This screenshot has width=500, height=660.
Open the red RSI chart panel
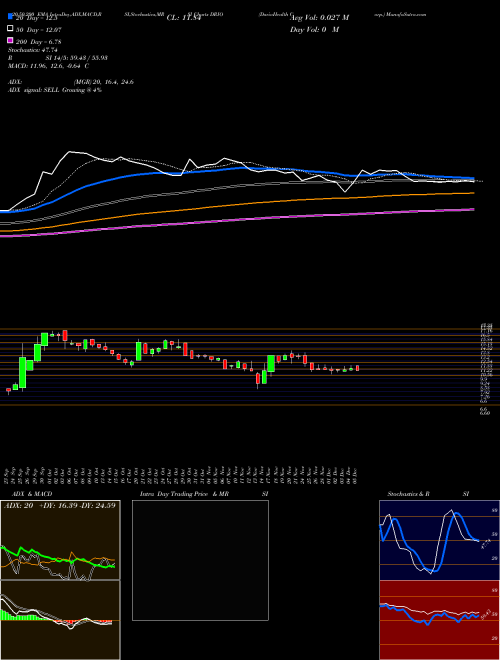[439, 620]
